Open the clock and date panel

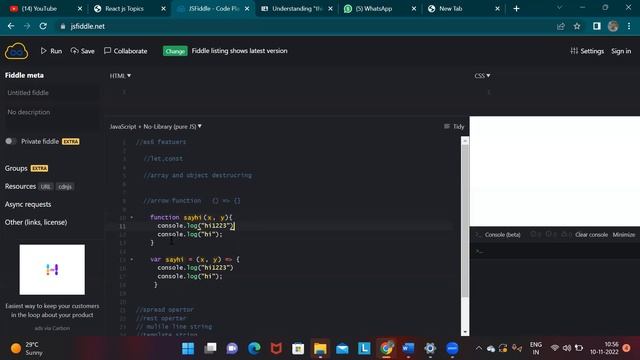(604, 348)
